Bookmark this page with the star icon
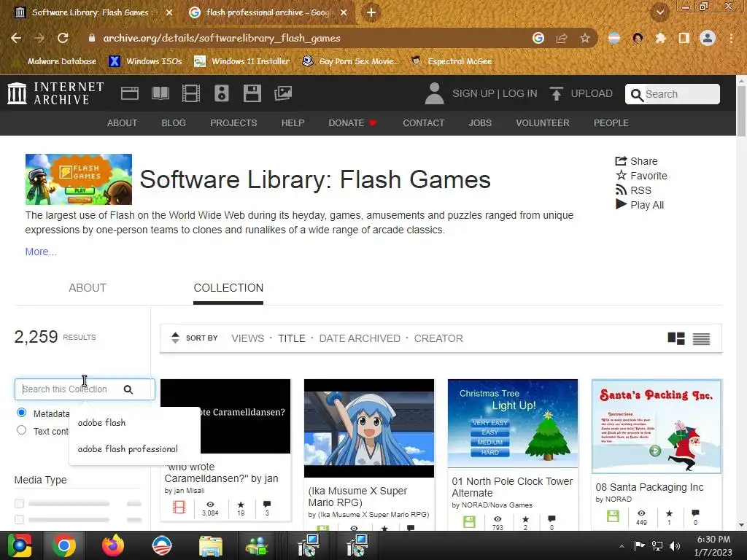747x560 pixels. click(x=585, y=38)
